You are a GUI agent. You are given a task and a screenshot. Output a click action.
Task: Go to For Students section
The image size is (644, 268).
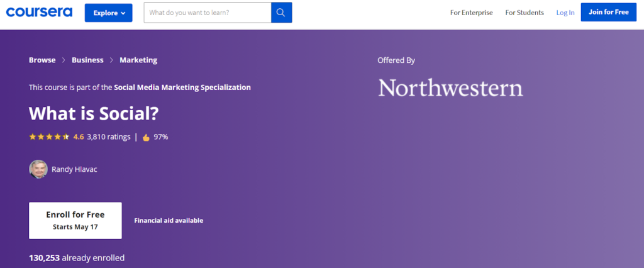point(524,13)
